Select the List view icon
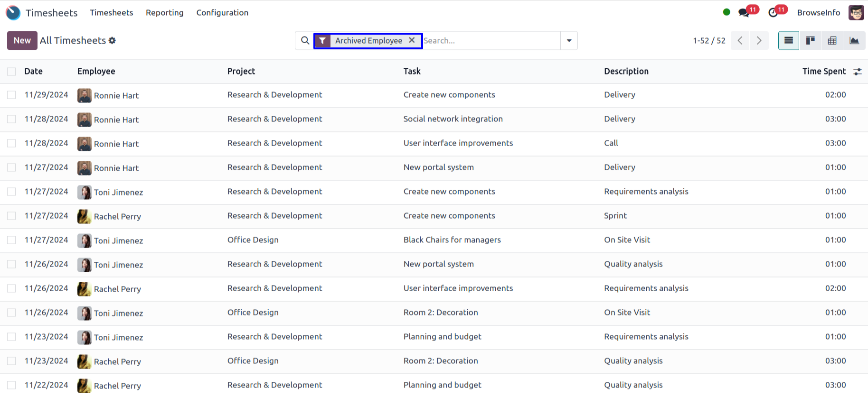The image size is (868, 397). (789, 41)
